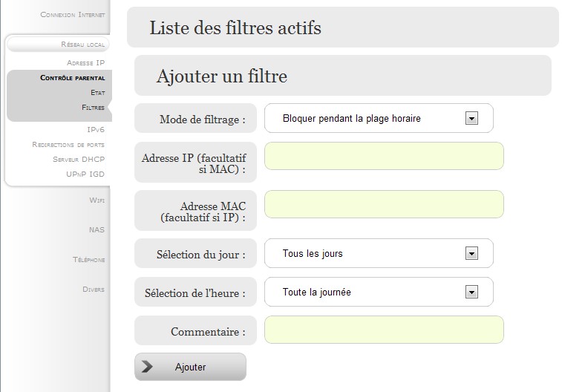This screenshot has height=392, width=562.
Task: Select the Filtres subsection
Action: coord(93,108)
